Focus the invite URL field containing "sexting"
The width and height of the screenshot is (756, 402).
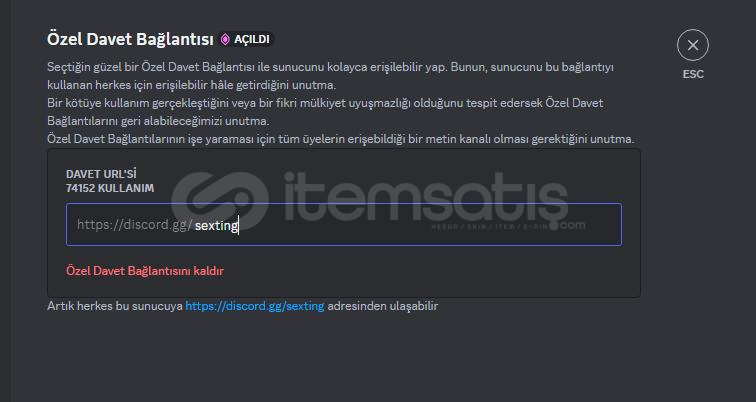(x=344, y=225)
